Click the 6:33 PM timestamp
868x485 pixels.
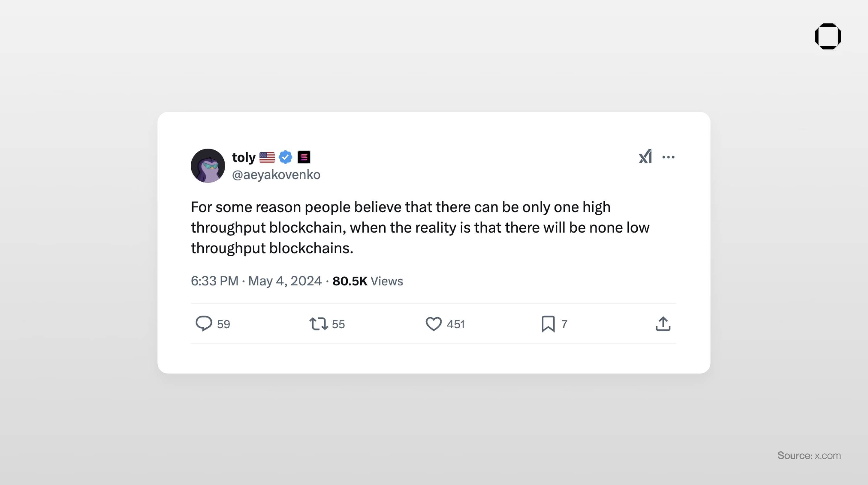coord(215,281)
